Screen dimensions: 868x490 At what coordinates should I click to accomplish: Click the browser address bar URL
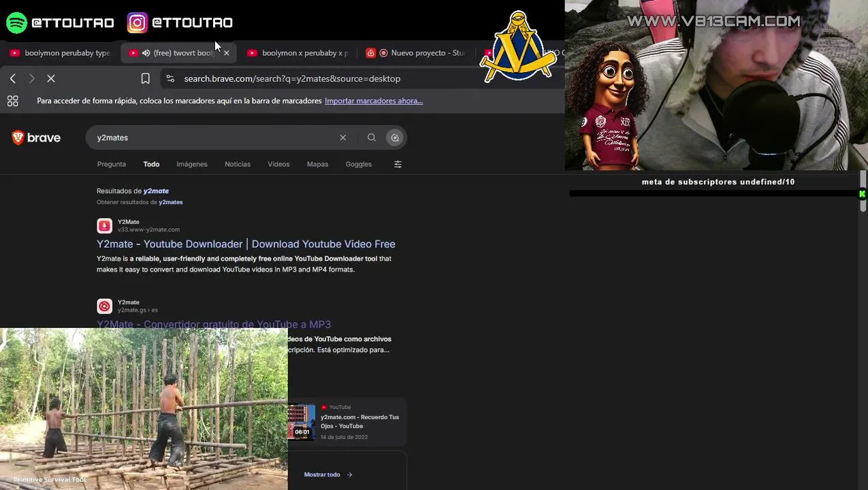292,79
